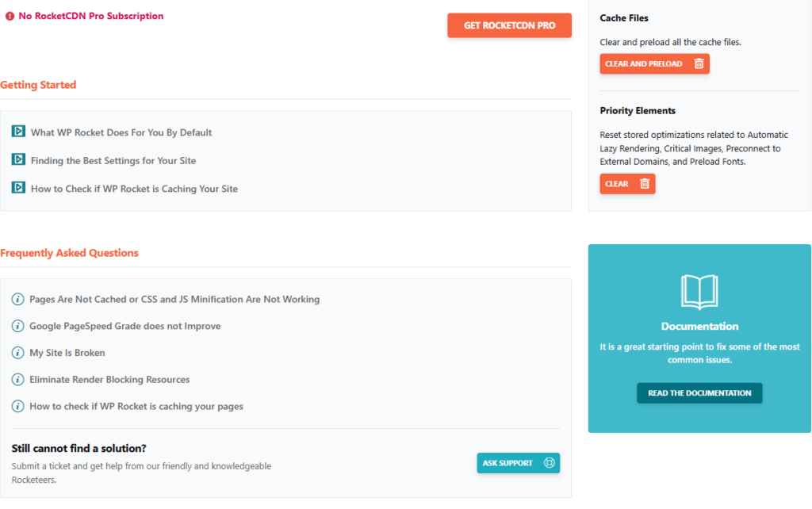This screenshot has width=812, height=509.
Task: Open Pages Are Not Cached or CSS and JS Minification FAQ
Action: click(174, 299)
